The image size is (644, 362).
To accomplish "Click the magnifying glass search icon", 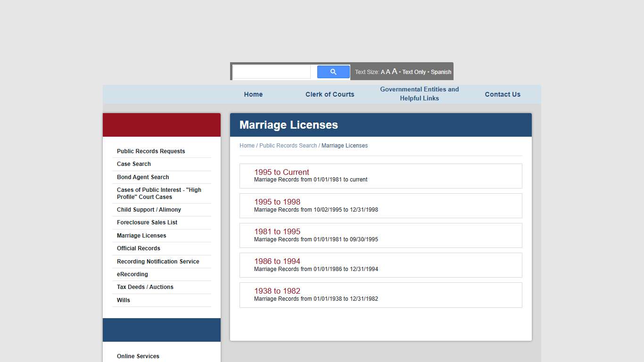I will pos(333,71).
